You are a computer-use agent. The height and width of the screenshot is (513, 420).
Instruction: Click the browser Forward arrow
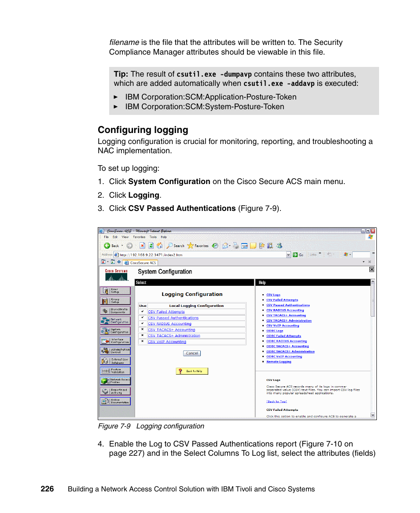pos(129,246)
